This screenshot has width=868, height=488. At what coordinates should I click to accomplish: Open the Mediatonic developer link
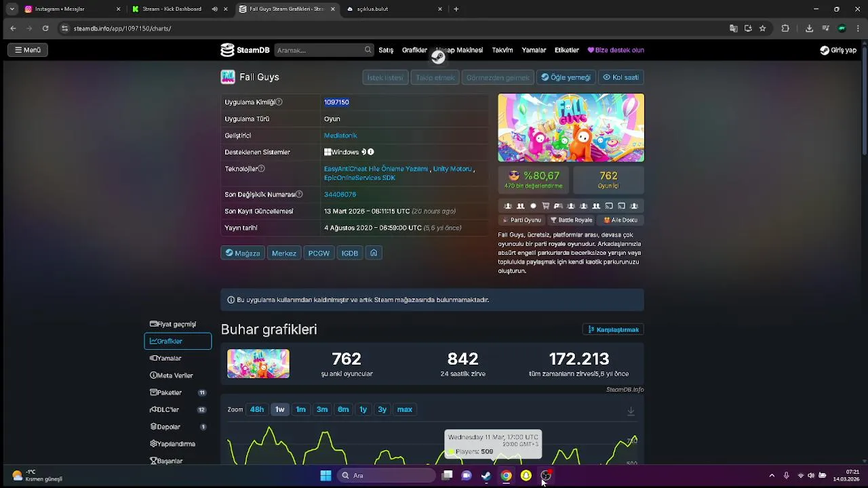tap(340, 136)
